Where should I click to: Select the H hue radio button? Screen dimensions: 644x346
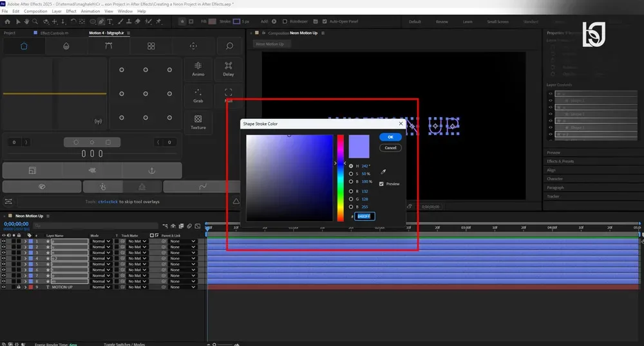(x=351, y=166)
